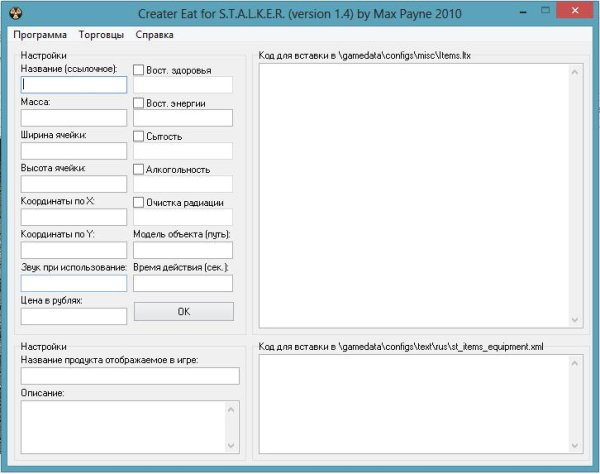Click down arrow of Описание scrollbar
This screenshot has width=600, height=474.
click(x=231, y=445)
